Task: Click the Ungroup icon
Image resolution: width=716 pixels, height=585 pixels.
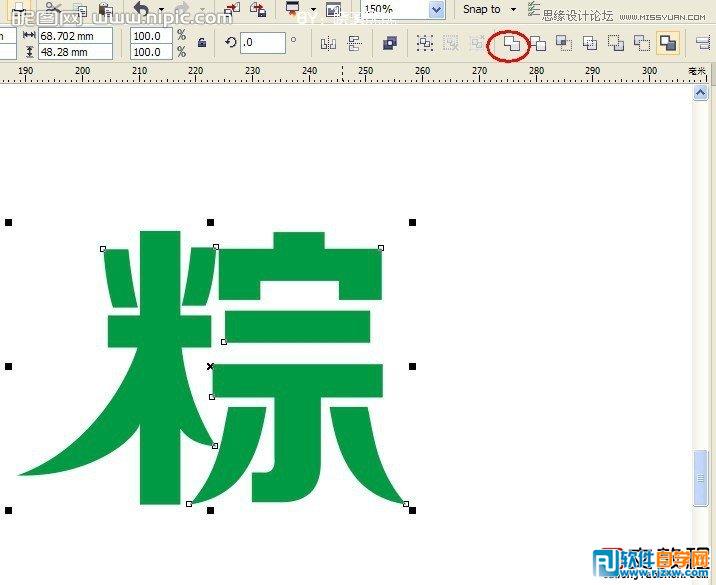Action: point(451,43)
